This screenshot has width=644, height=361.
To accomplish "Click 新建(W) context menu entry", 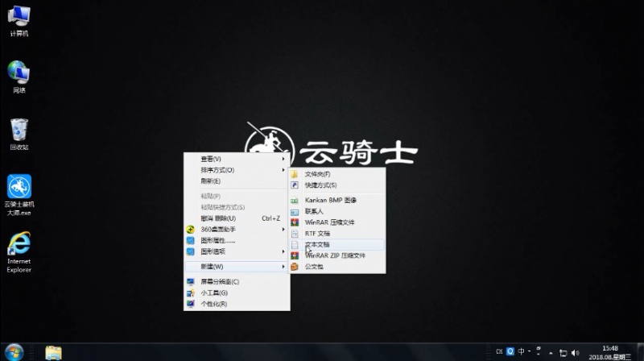I will coord(237,267).
